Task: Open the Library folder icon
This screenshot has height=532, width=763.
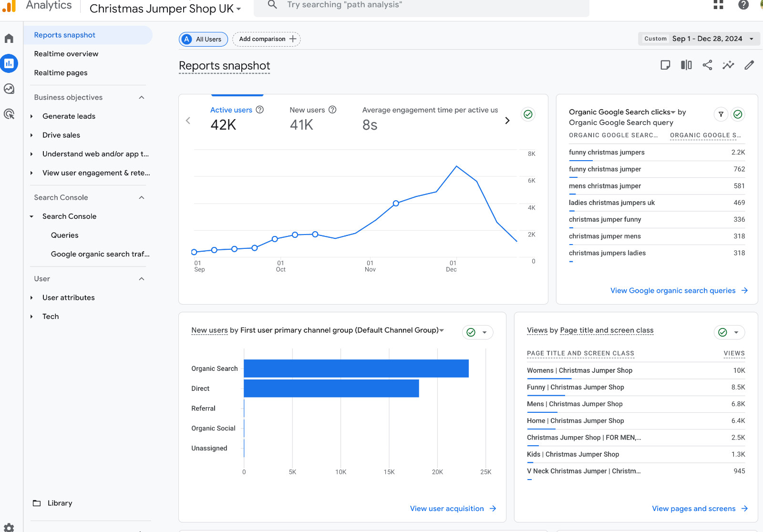Action: coord(37,503)
